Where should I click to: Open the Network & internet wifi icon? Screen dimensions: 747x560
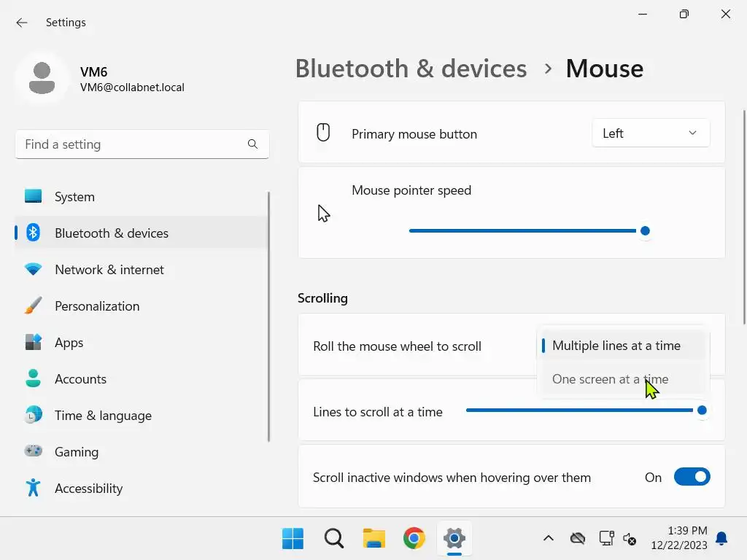pyautogui.click(x=34, y=269)
